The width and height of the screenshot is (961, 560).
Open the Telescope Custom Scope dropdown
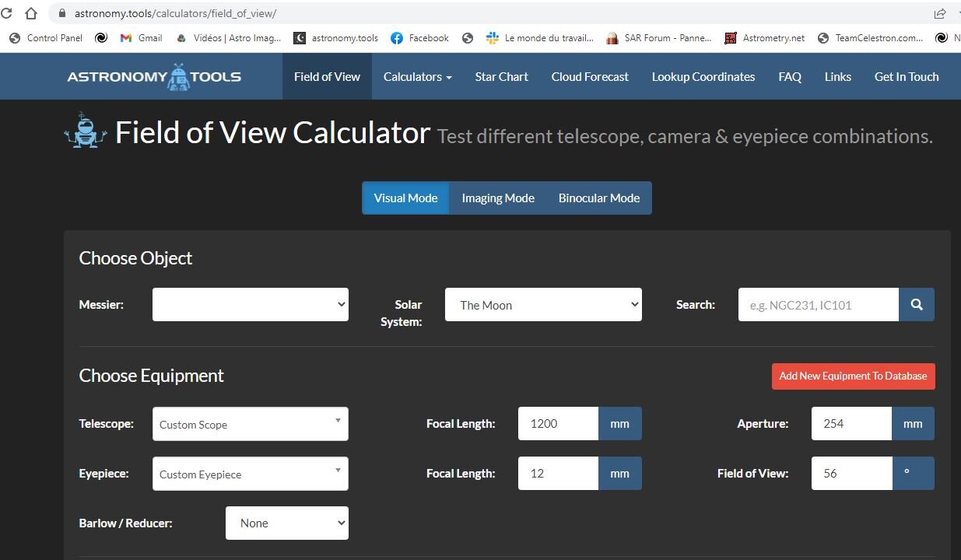(x=251, y=424)
